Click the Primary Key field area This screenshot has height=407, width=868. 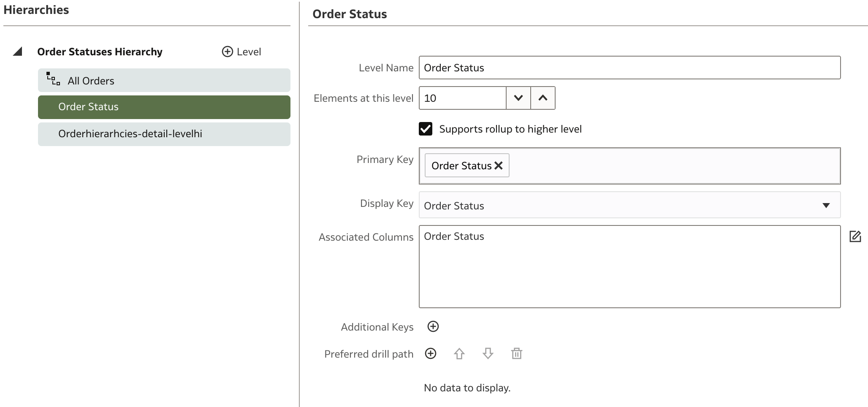click(x=629, y=166)
